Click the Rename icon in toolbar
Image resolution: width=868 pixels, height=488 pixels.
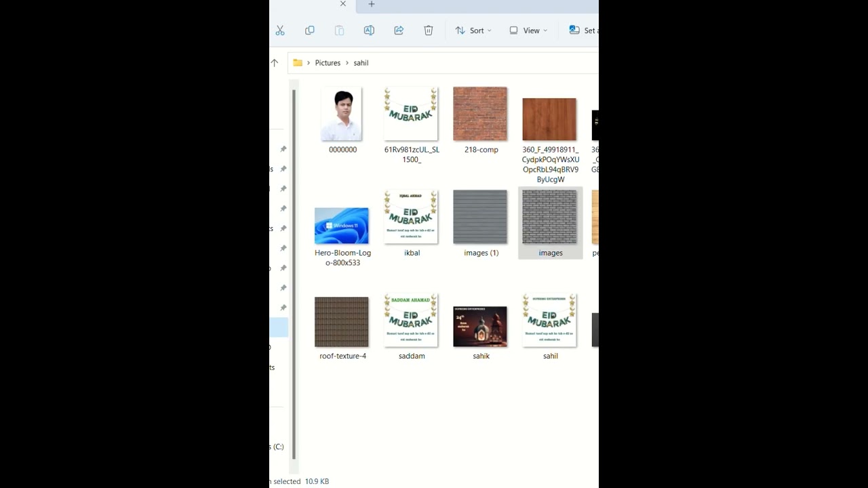[369, 30]
